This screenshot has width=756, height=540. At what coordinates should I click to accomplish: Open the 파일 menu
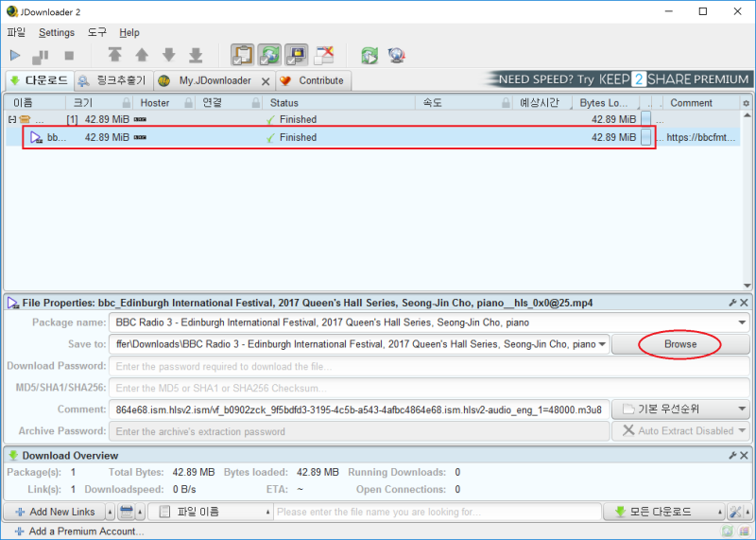click(16, 32)
